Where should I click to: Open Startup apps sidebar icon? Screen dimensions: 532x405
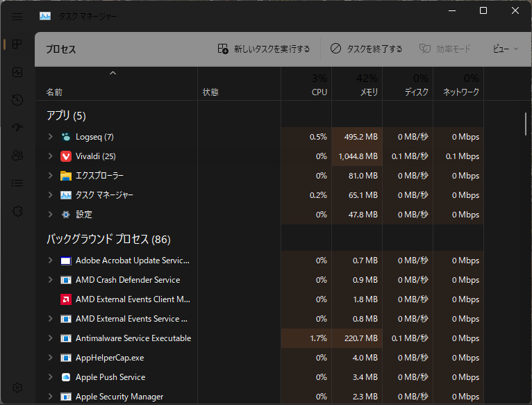click(x=17, y=128)
